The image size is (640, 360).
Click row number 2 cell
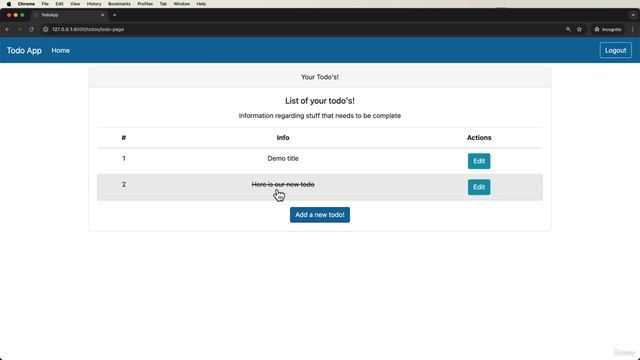(124, 184)
